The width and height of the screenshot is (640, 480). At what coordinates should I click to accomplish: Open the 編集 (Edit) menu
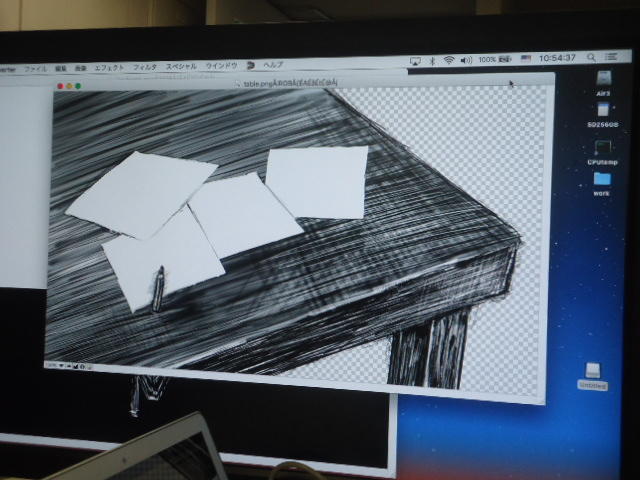pyautogui.click(x=61, y=69)
